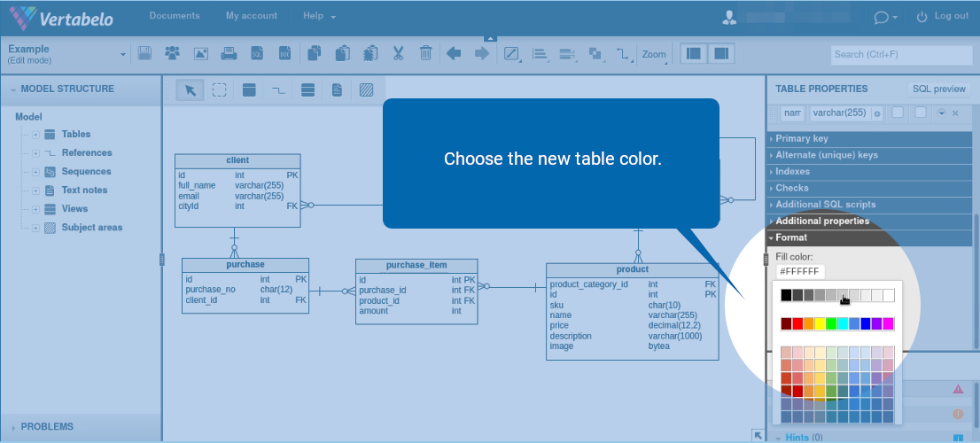Screen dimensions: 980x443
Task: Click the Search (Ctrl+F) field
Action: 902,55
